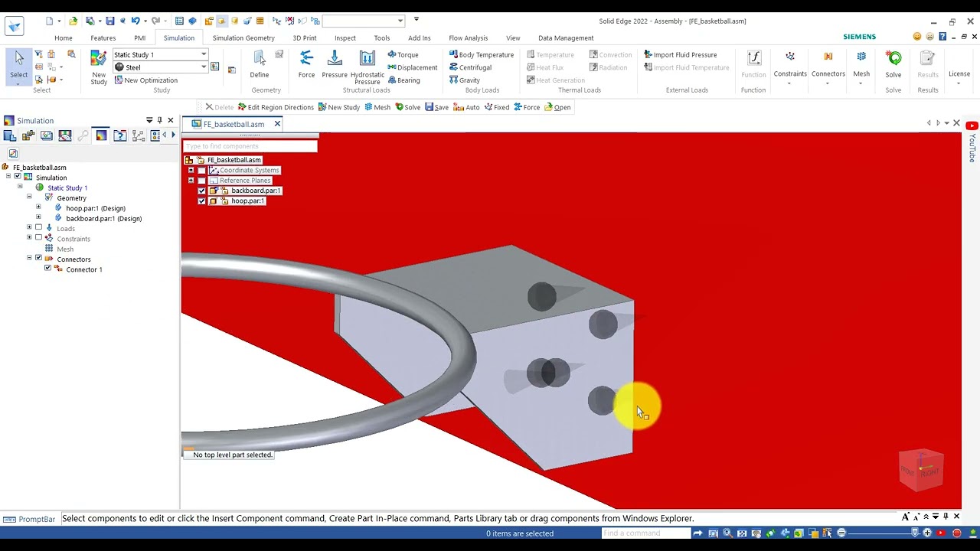Add a Centrifugal body load
980x551 pixels.
(470, 67)
